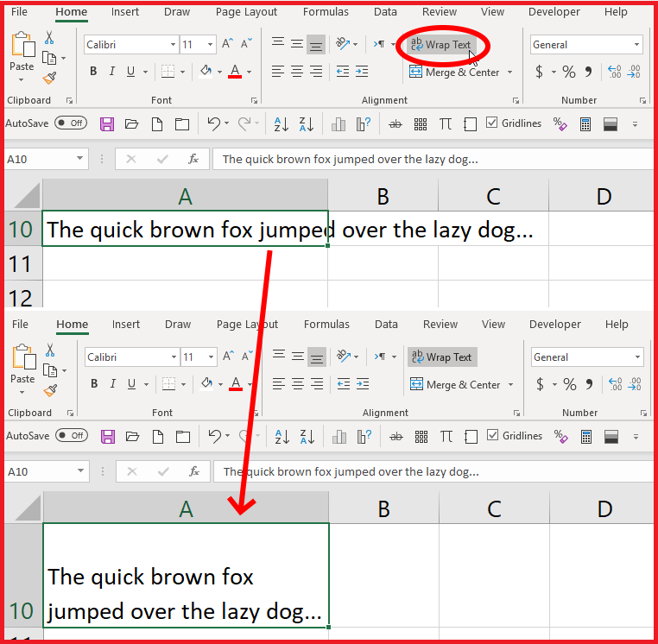Click Font Color red A in the lower ribbon
The width and height of the screenshot is (658, 644).
point(236,384)
